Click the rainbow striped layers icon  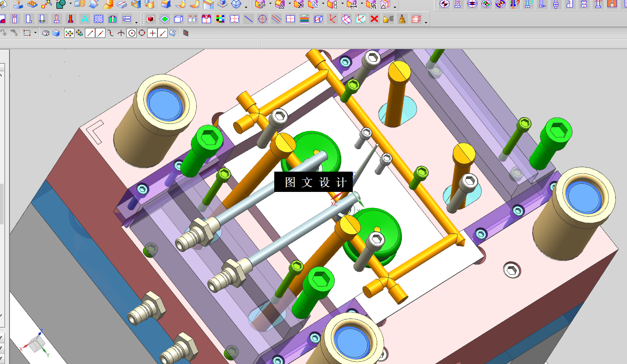(304, 19)
